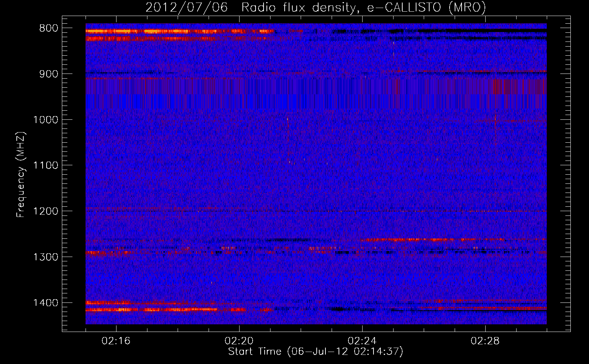Screen dimensions: 589x364
Task: Click the 1100 frequency tick label
Action: 46,166
